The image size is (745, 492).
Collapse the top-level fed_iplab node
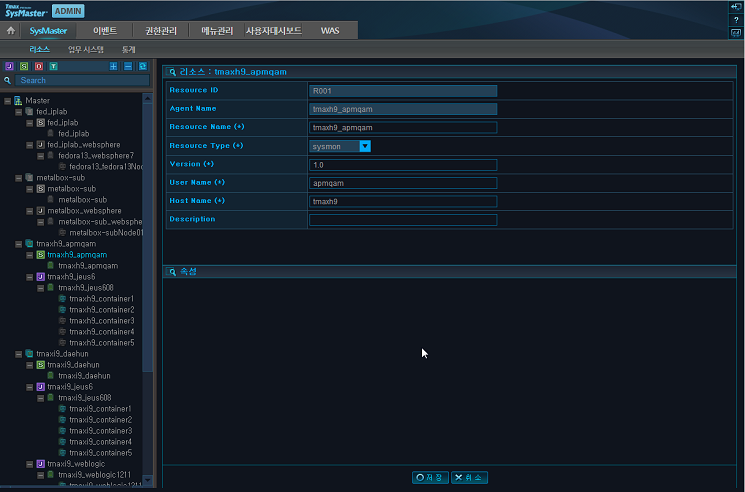19,112
